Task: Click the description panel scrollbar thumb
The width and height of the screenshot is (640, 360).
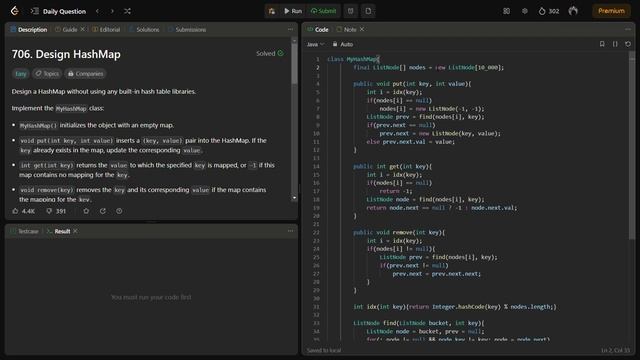Action: [x=294, y=64]
